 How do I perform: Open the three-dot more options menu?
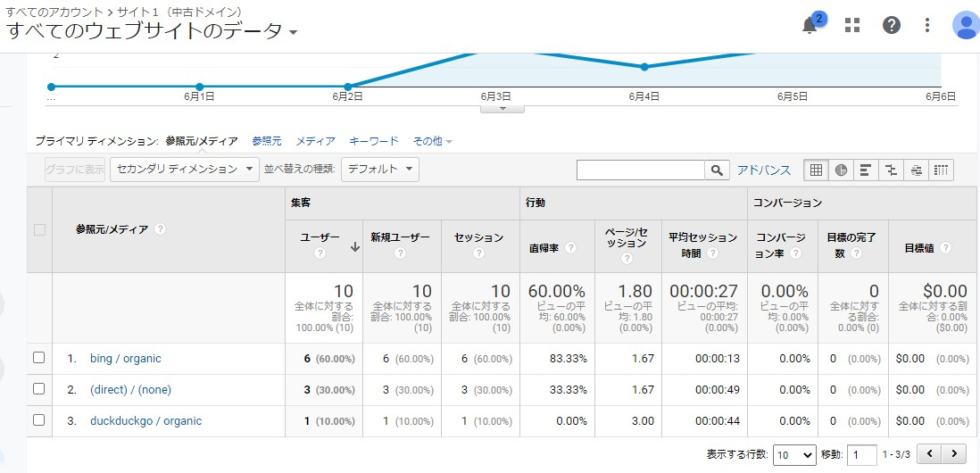(927, 25)
